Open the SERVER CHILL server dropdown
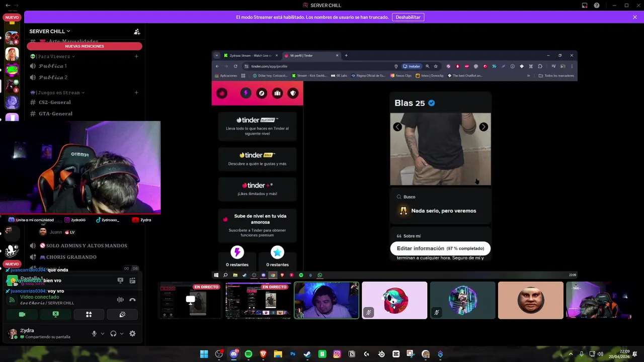 coord(50,31)
